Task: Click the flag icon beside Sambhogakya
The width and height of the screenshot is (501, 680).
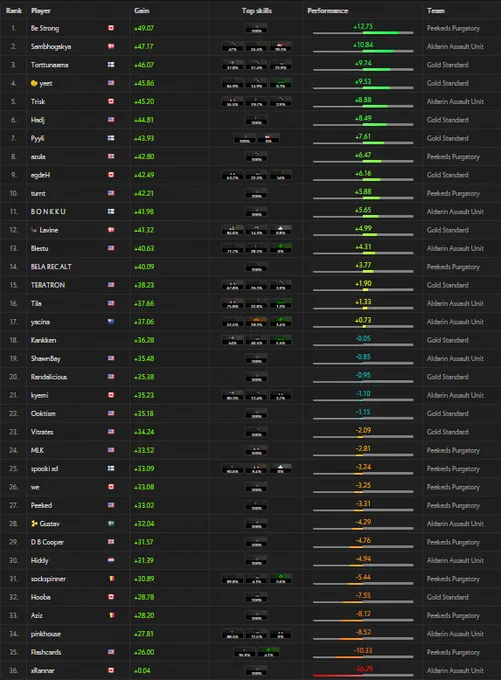Action: pyautogui.click(x=111, y=46)
